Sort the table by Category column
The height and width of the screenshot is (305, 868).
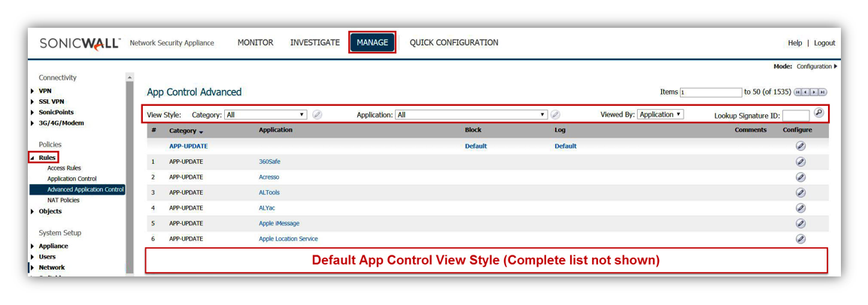click(x=184, y=131)
